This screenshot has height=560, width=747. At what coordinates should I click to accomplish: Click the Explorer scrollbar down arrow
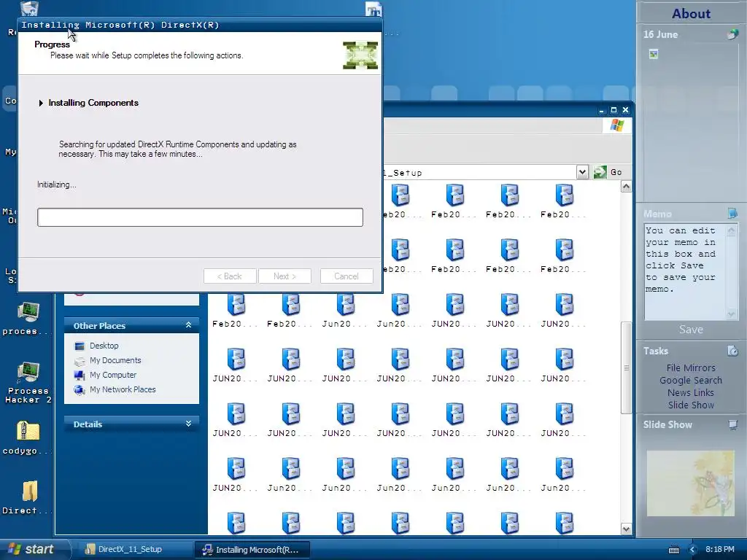point(626,529)
